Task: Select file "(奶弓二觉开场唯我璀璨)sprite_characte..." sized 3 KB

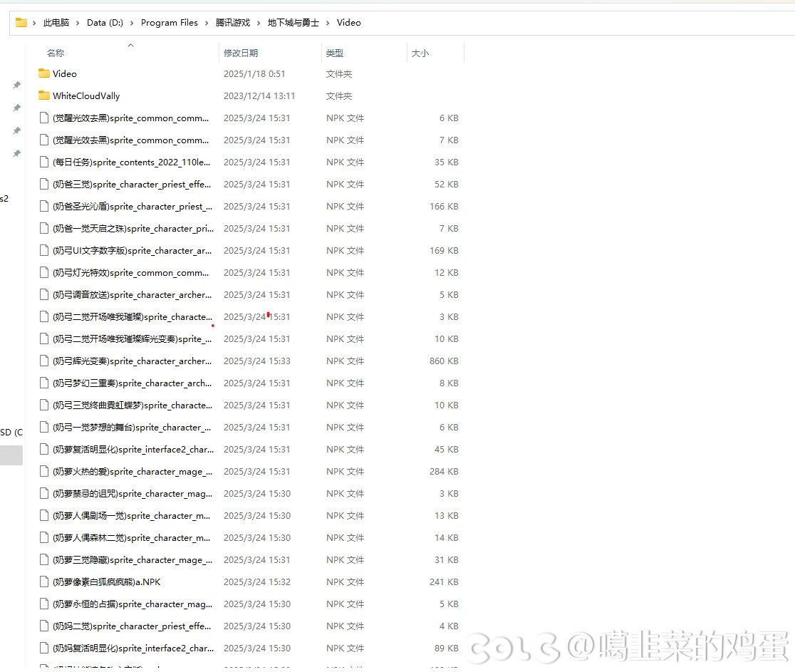Action: click(x=132, y=317)
